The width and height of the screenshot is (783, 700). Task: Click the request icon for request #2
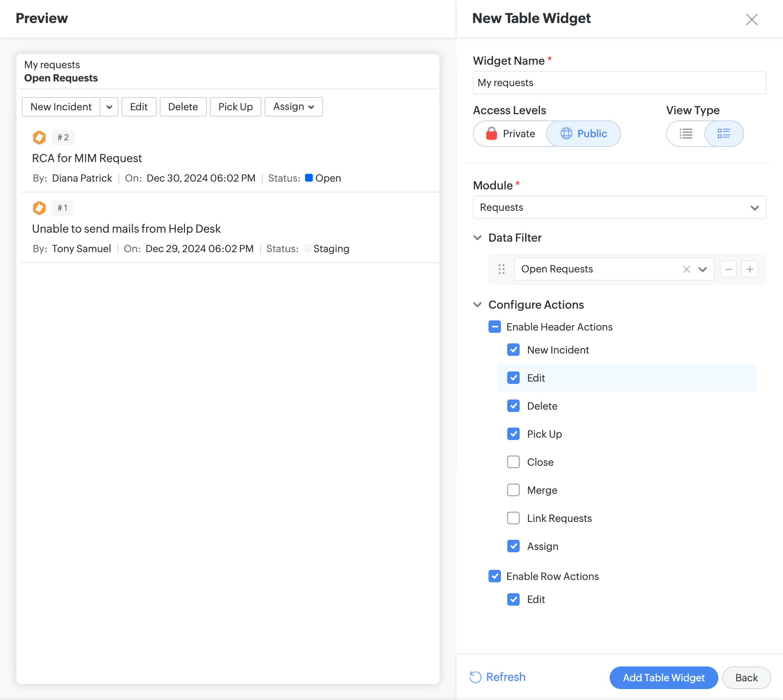click(39, 137)
